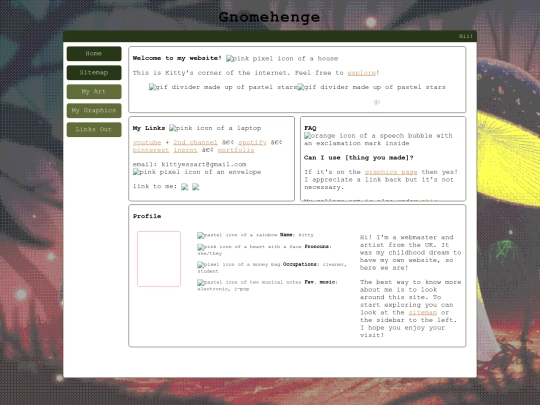Click the left pastel stars divider image
The width and height of the screenshot is (540, 405).
[223, 87]
